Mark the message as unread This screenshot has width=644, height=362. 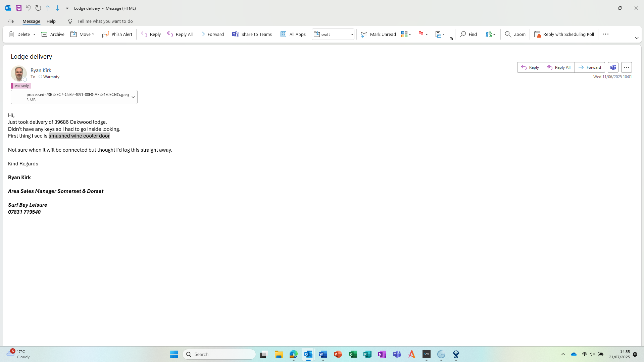[378, 34]
